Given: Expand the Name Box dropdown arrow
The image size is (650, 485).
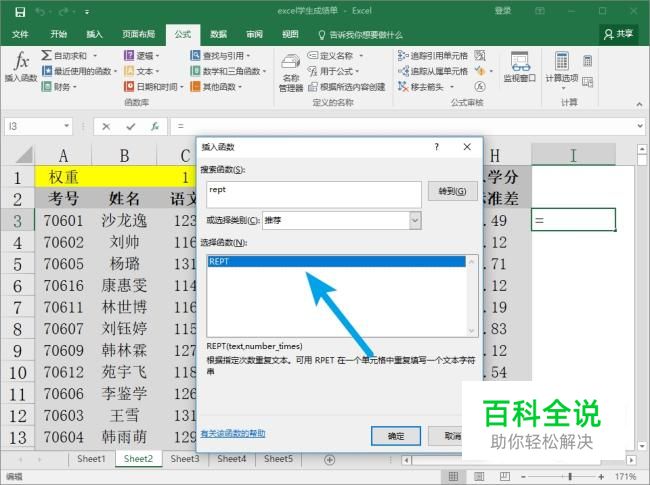Looking at the screenshot, I should point(66,126).
